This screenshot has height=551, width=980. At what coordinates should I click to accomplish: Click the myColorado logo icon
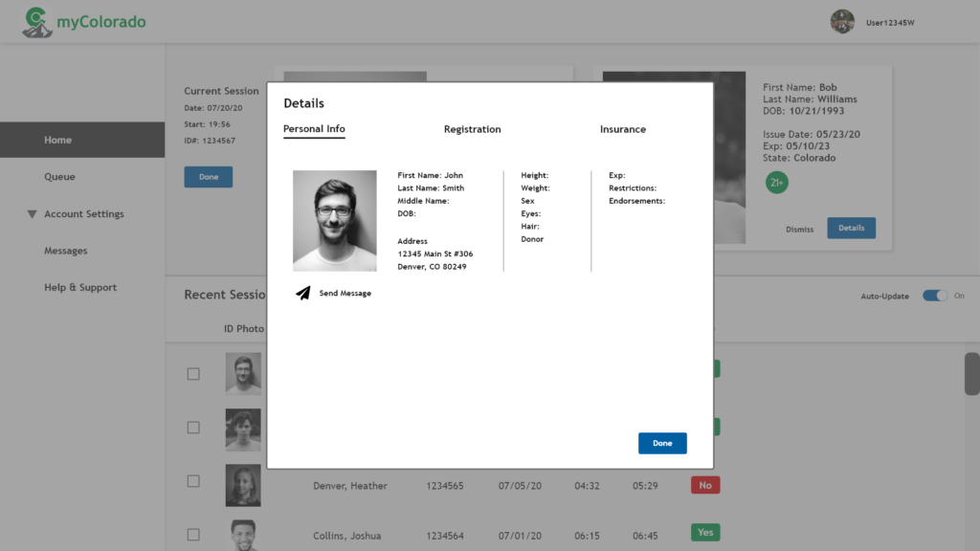coord(37,23)
